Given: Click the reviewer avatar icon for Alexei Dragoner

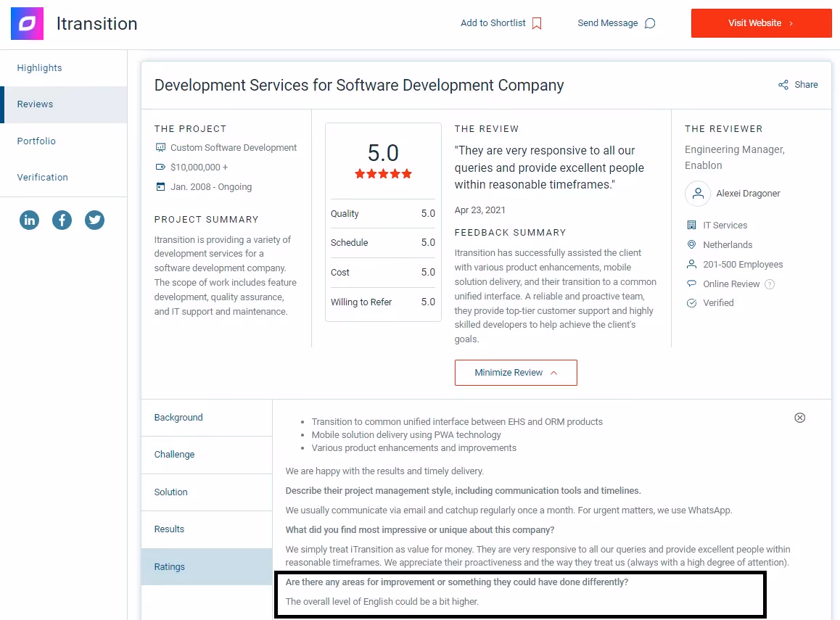Looking at the screenshot, I should point(698,194).
